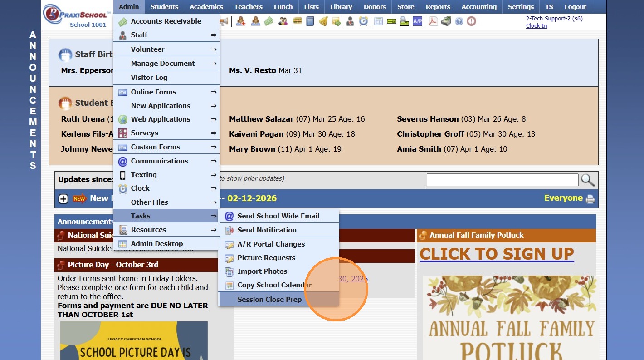Expand the Manage Document submenu arrow
Image resolution: width=644 pixels, height=360 pixels.
pos(214,64)
